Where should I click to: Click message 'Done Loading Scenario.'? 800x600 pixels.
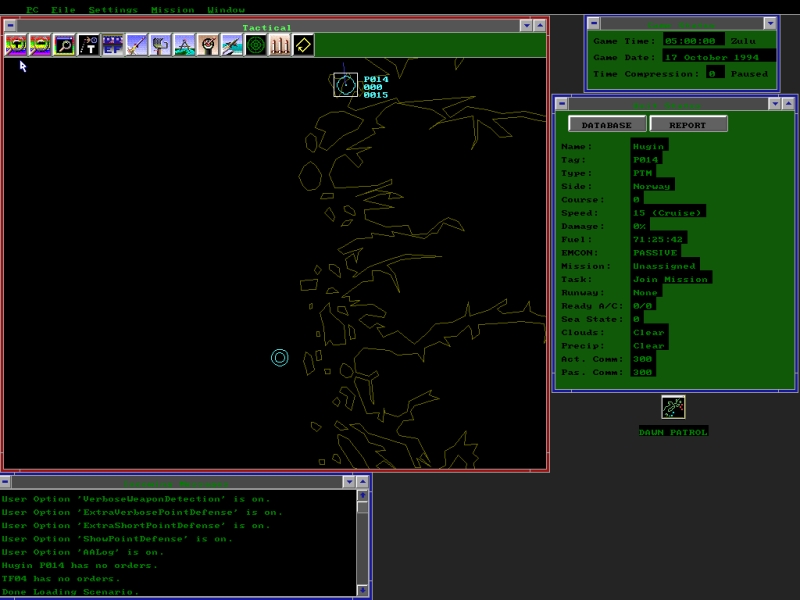pyautogui.click(x=70, y=592)
